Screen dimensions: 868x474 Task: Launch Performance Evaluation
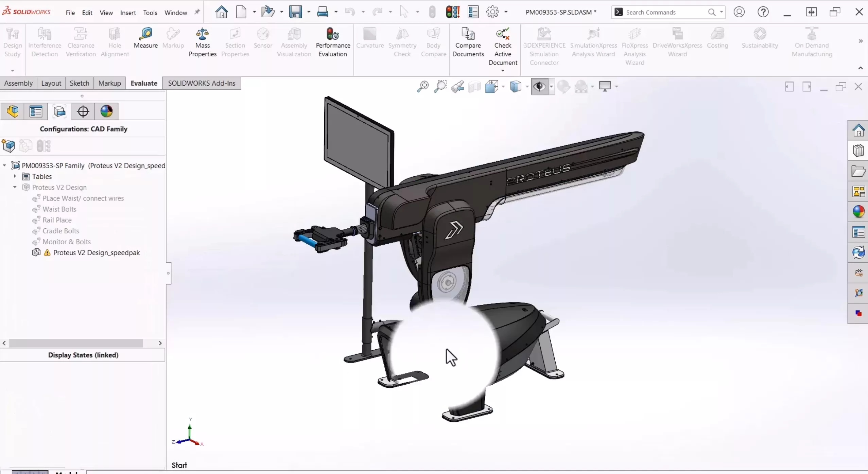tap(333, 43)
